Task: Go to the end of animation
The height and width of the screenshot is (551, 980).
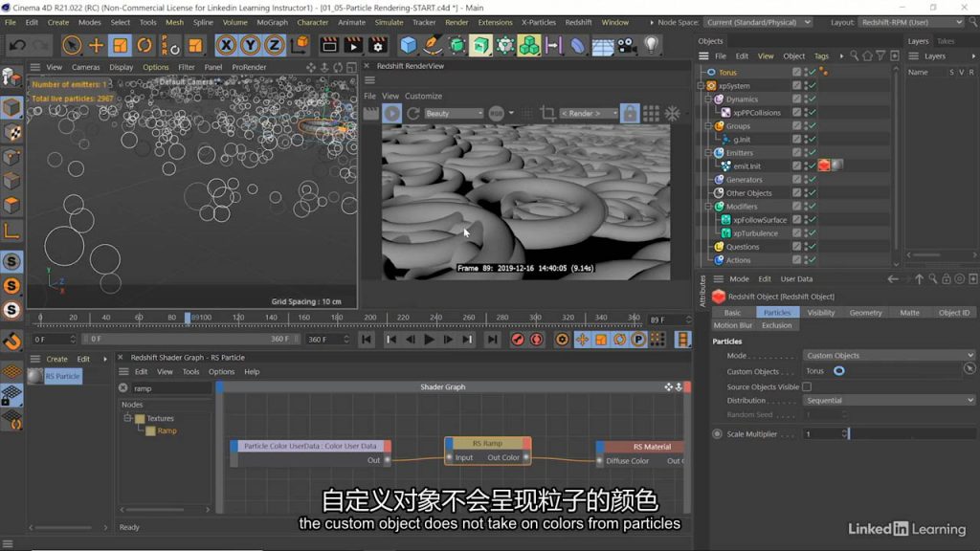Action: point(492,340)
